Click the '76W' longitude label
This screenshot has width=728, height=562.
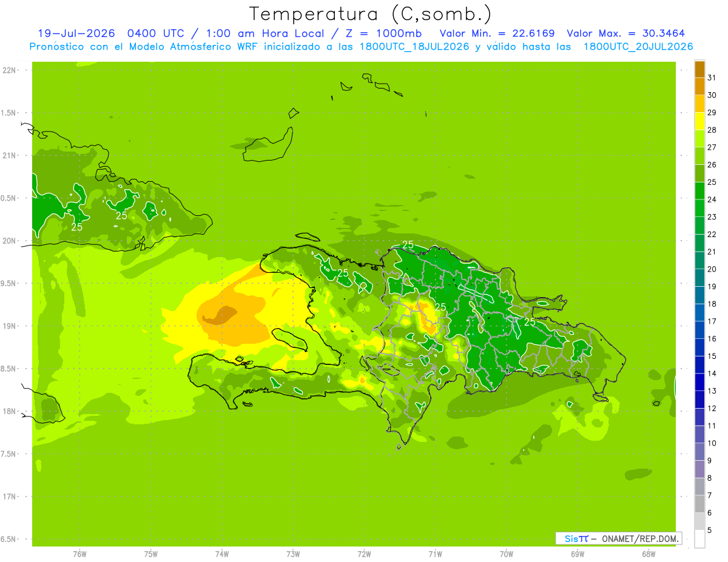pyautogui.click(x=79, y=554)
